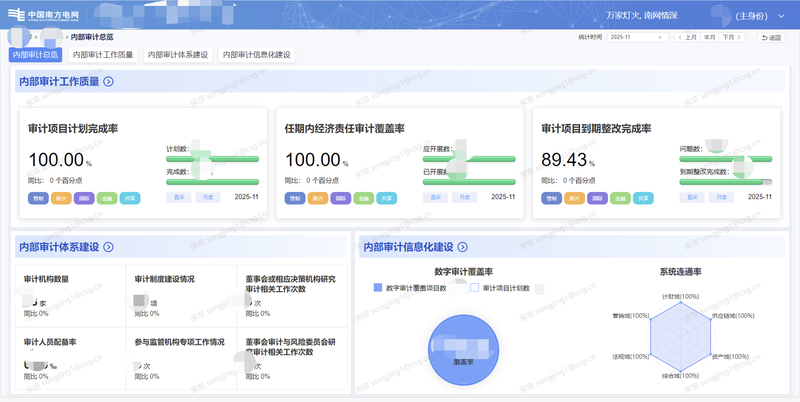Select 新兴 tag under 任期内经济责任审计覆盖率

(318, 198)
